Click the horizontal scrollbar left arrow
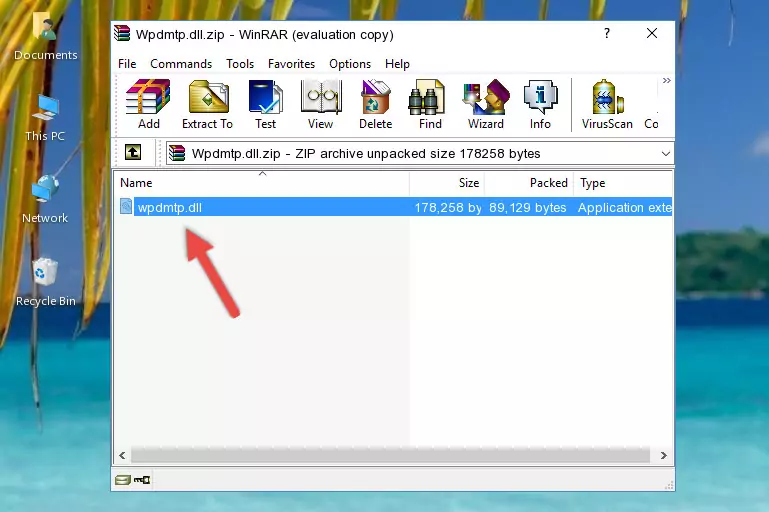The height and width of the screenshot is (512, 769). point(122,456)
